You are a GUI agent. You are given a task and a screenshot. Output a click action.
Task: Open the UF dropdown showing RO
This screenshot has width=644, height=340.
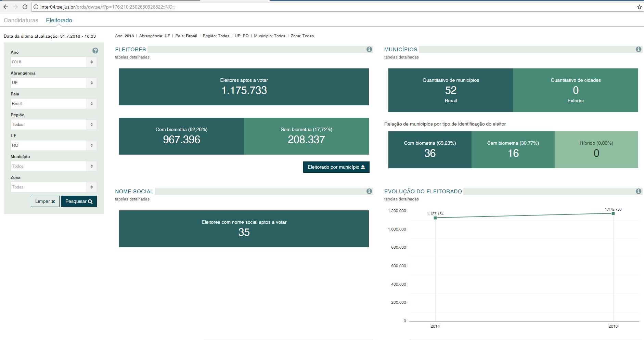tap(53, 145)
